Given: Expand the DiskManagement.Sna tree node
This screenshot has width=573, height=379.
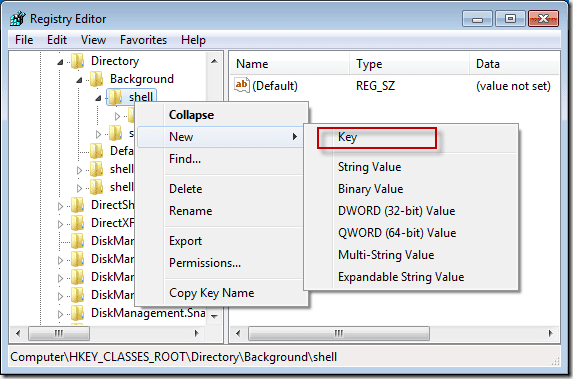Looking at the screenshot, I should (x=60, y=314).
